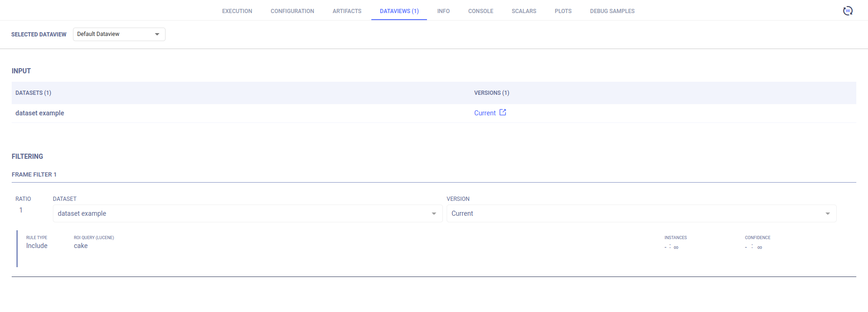Viewport: 868px width, 312px height.
Task: Click the Current version link in Input
Action: click(485, 113)
